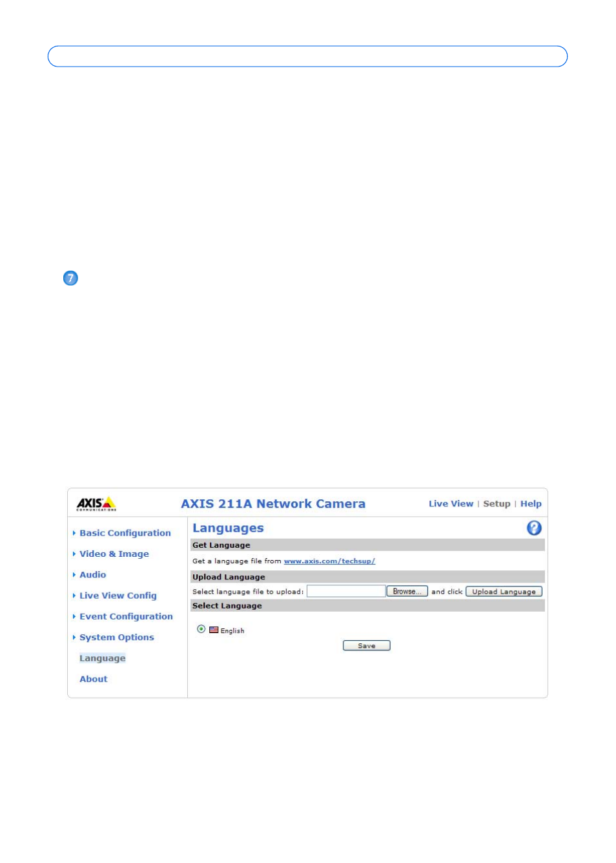
Task: Click the Languages page heading
Action: tap(228, 528)
